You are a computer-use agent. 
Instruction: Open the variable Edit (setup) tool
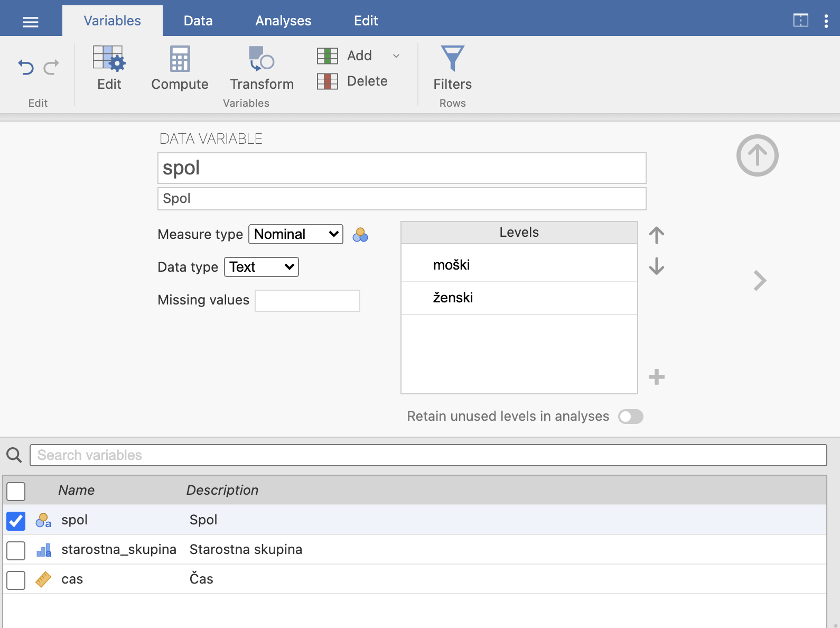109,68
